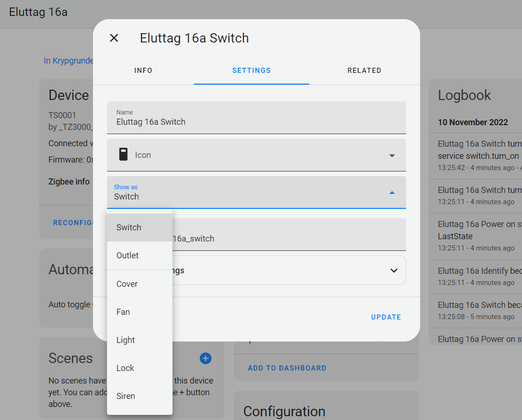Open the RELATED tab
522x420 pixels.
(x=365, y=71)
